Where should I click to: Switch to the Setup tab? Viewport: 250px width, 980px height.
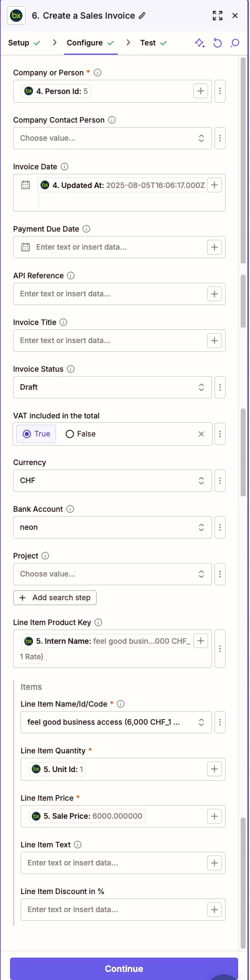pos(24,43)
